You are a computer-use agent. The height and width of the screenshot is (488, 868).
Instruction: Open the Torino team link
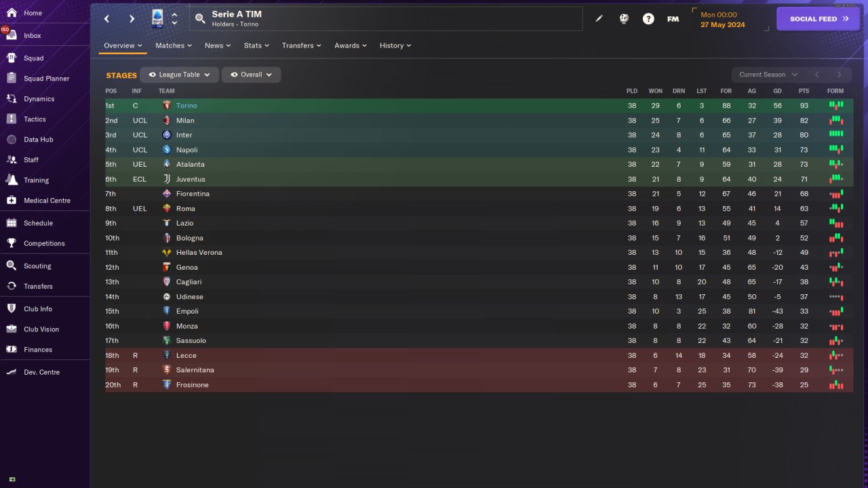pos(186,106)
